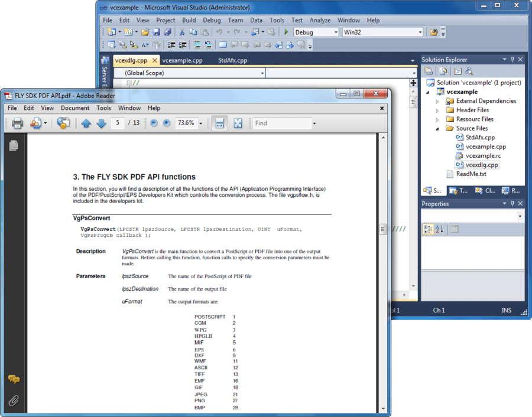This screenshot has width=532, height=417.
Task: Collapse the Source Files folder
Action: pos(437,129)
